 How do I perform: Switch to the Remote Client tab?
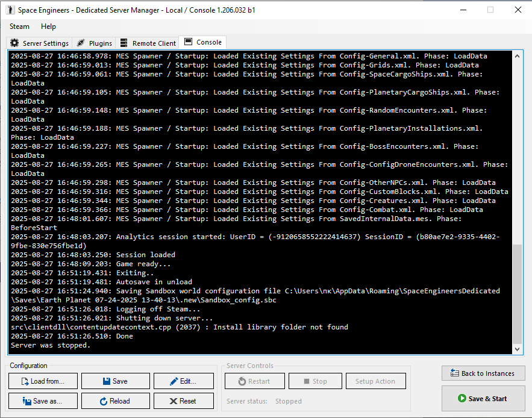pos(148,43)
